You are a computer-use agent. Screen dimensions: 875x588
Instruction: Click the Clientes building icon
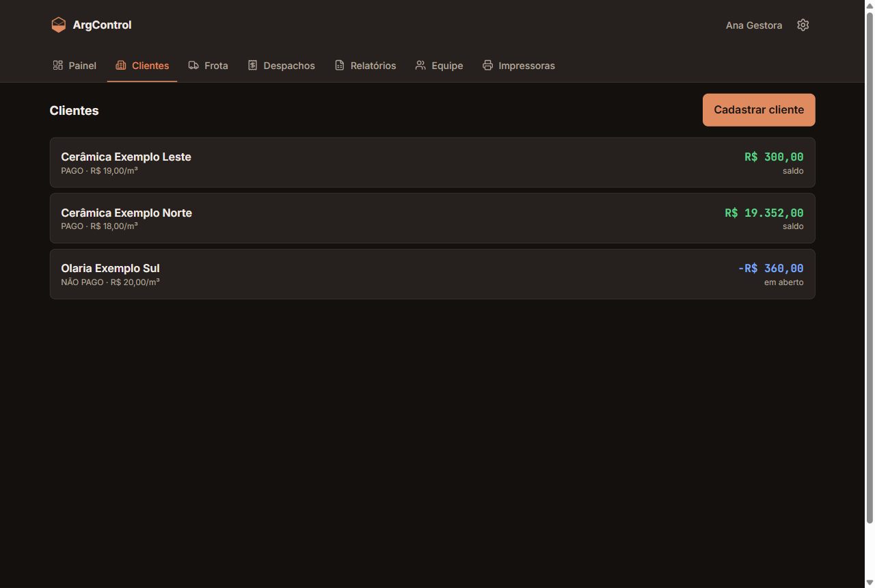[x=121, y=66]
